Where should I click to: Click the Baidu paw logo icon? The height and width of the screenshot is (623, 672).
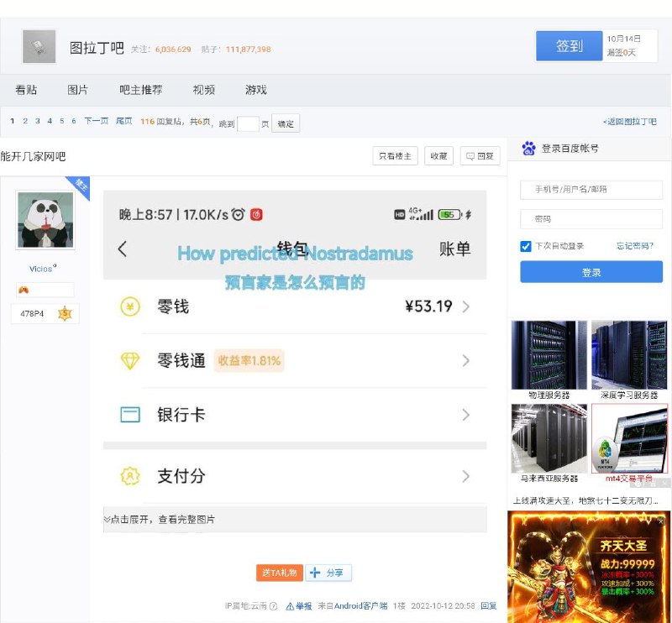click(x=529, y=149)
